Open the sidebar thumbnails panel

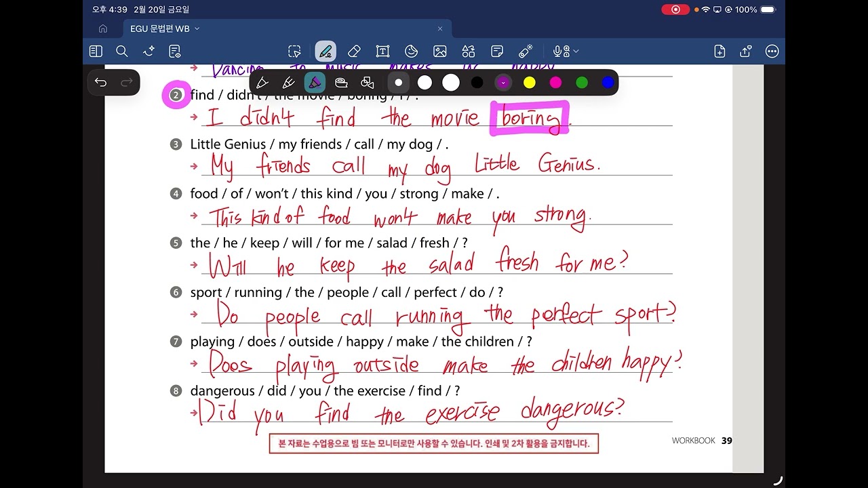coord(96,52)
